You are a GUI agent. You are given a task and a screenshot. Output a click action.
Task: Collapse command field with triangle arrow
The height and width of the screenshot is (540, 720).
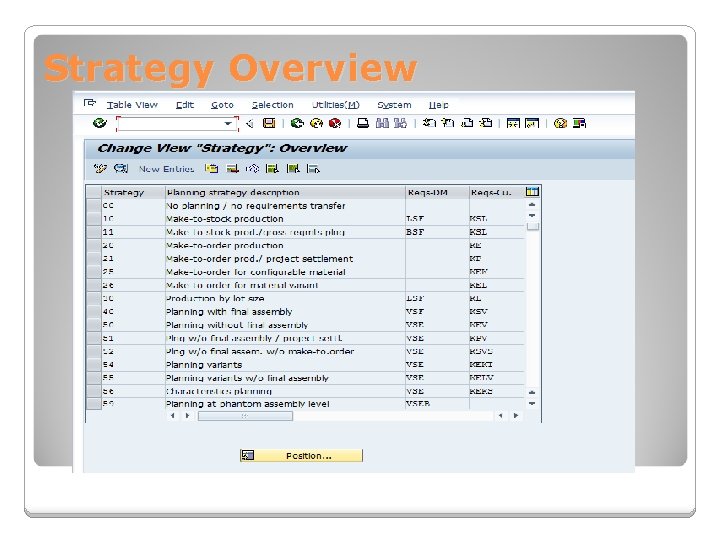click(x=249, y=123)
